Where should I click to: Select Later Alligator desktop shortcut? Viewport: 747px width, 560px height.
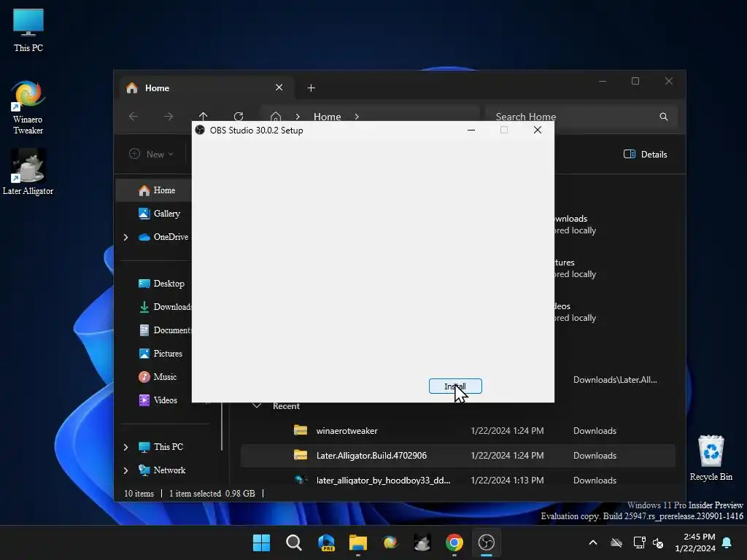coord(28,172)
